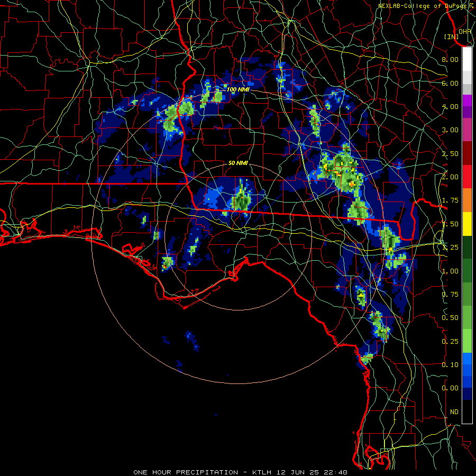The width and height of the screenshot is (476, 476).
Task: Click the 1.75 legend value
Action: click(450, 200)
